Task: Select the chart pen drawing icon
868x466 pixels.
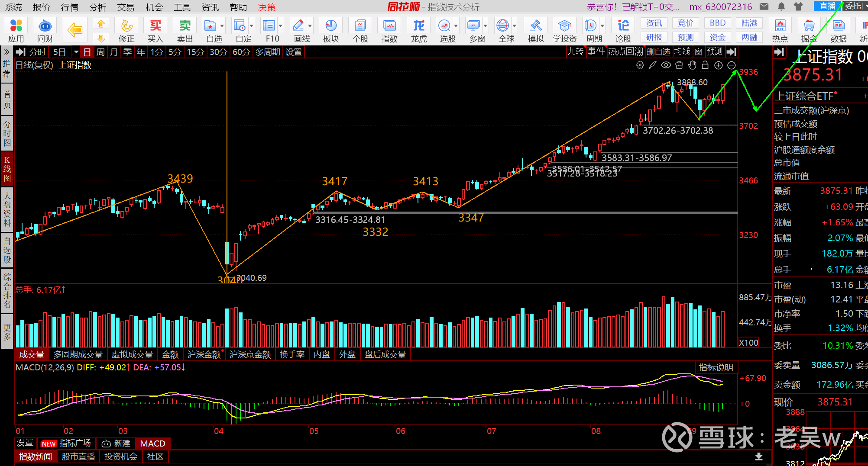Action: point(653,65)
